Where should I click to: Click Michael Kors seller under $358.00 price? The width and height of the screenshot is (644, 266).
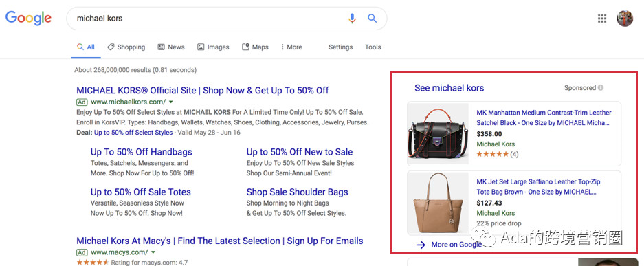pyautogui.click(x=496, y=144)
